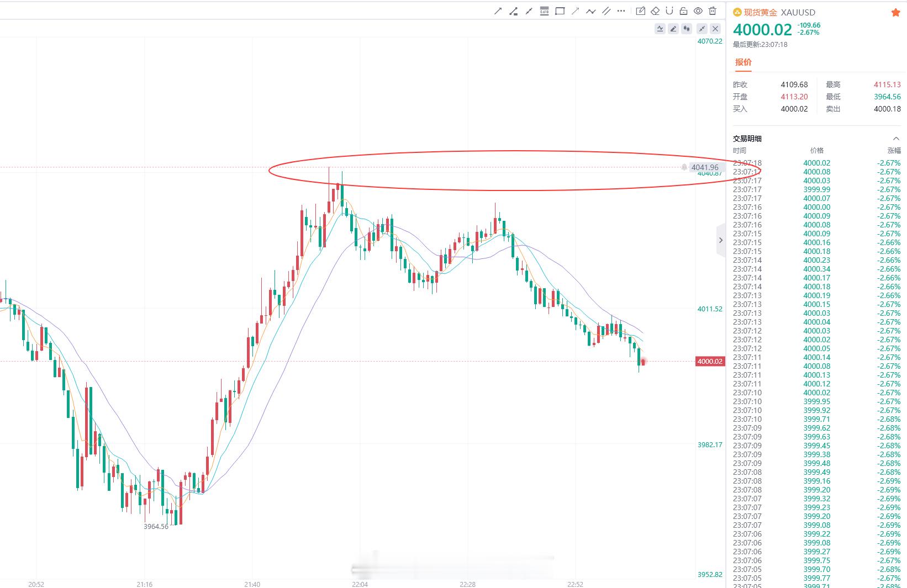Image resolution: width=907 pixels, height=588 pixels.
Task: Open more drawing tools ellipsis menu
Action: click(621, 11)
